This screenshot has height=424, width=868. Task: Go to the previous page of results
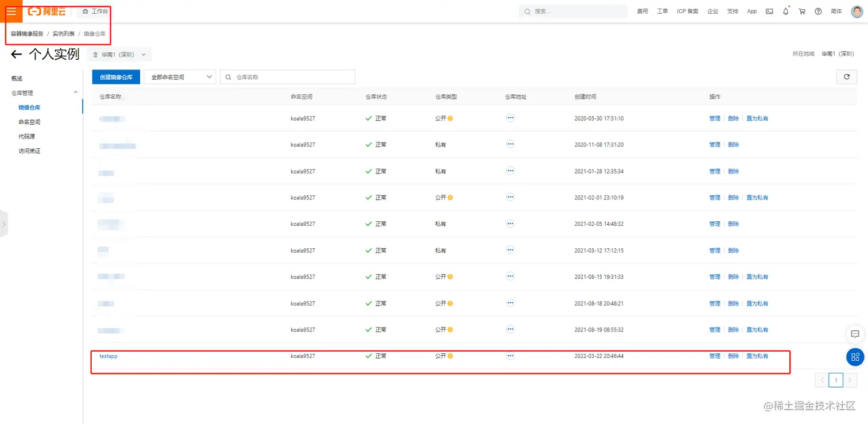coord(821,380)
